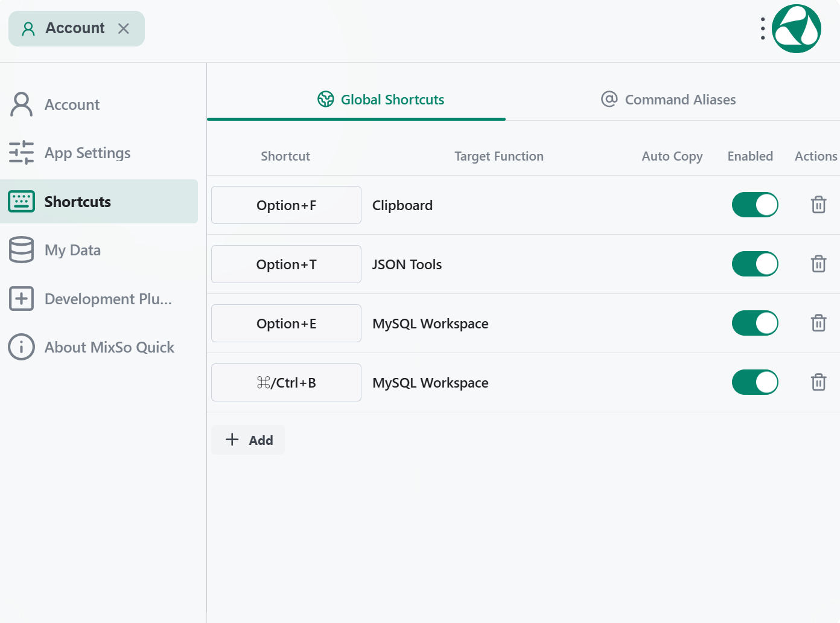Image resolution: width=840 pixels, height=623 pixels.
Task: Switch to the Command Aliases tab
Action: (x=669, y=100)
